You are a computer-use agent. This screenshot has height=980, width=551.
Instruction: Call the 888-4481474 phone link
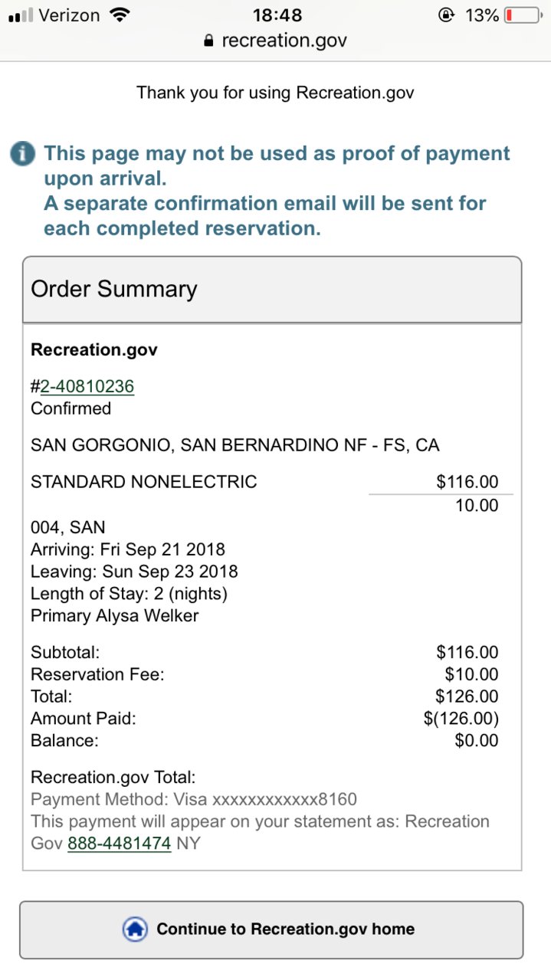tap(119, 844)
